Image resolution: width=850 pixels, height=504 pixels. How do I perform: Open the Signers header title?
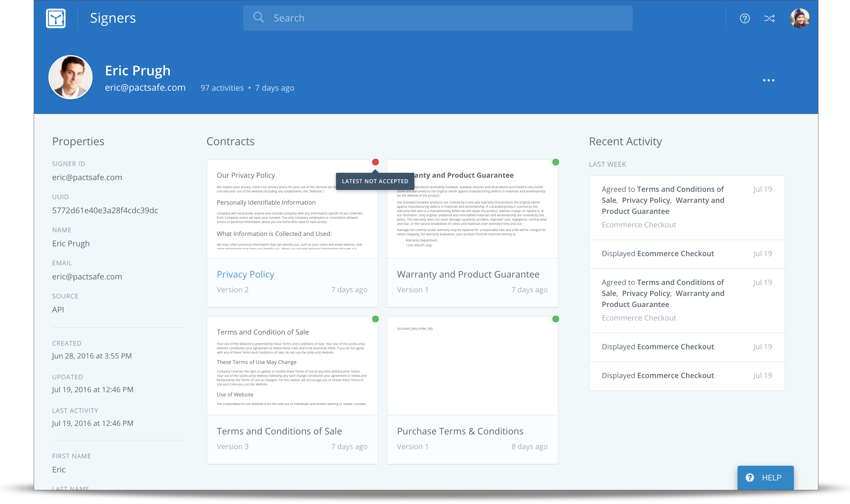tap(113, 18)
